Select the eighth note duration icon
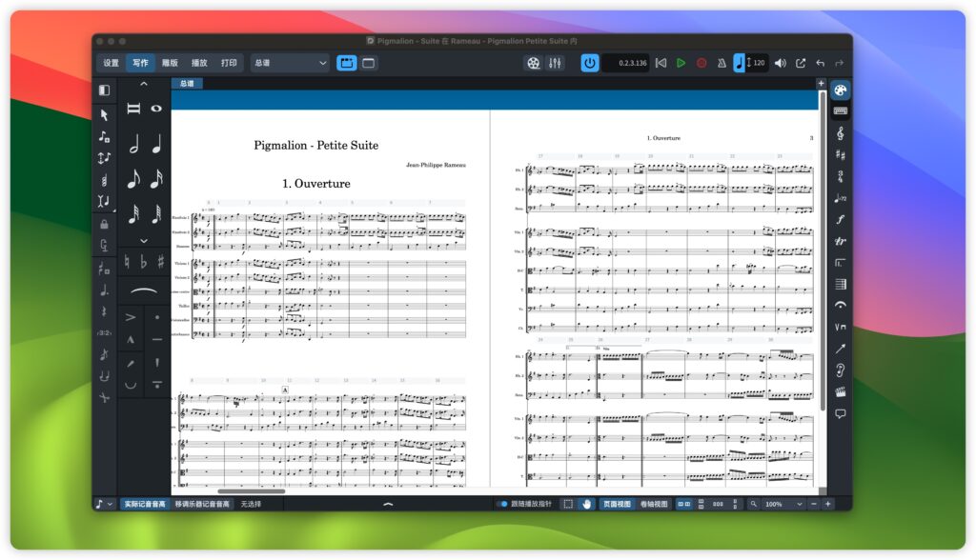This screenshot has width=976, height=560. (133, 180)
